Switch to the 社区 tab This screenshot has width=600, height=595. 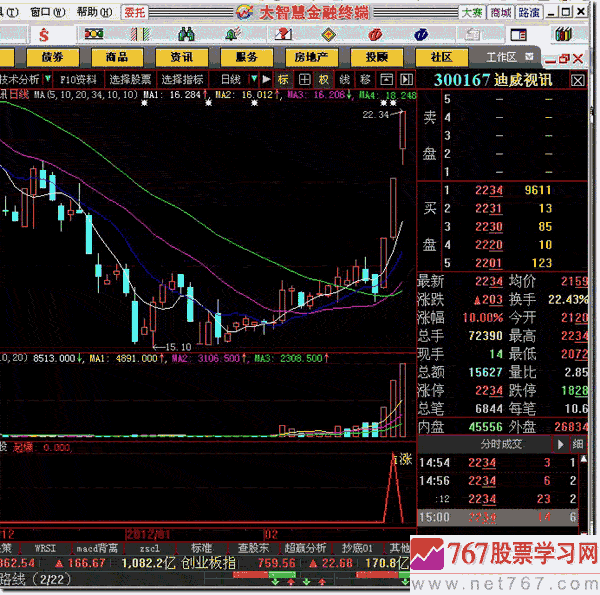point(442,57)
